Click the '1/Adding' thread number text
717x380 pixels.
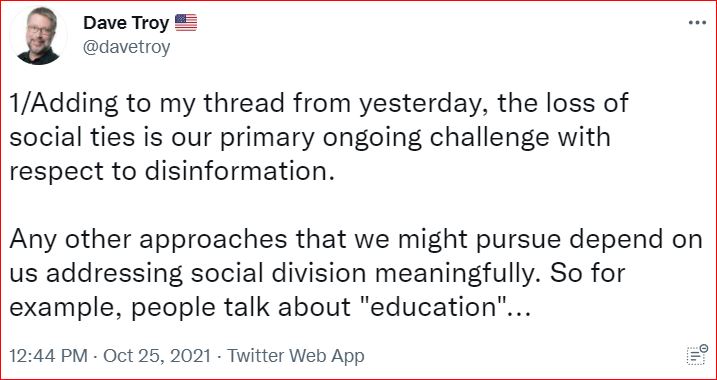[64, 104]
